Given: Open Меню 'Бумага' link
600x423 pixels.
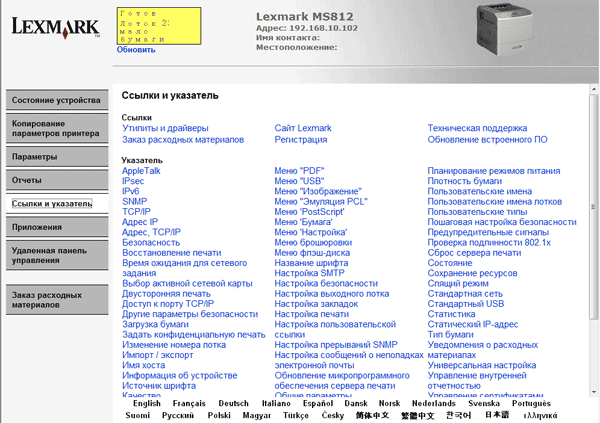Looking at the screenshot, I should (303, 222).
